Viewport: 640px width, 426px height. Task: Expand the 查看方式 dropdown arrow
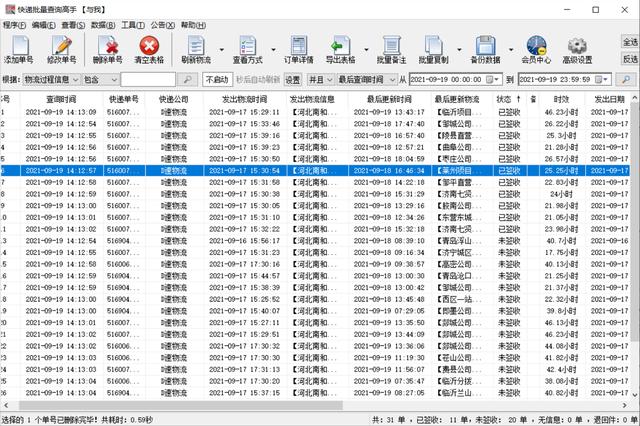[273, 50]
